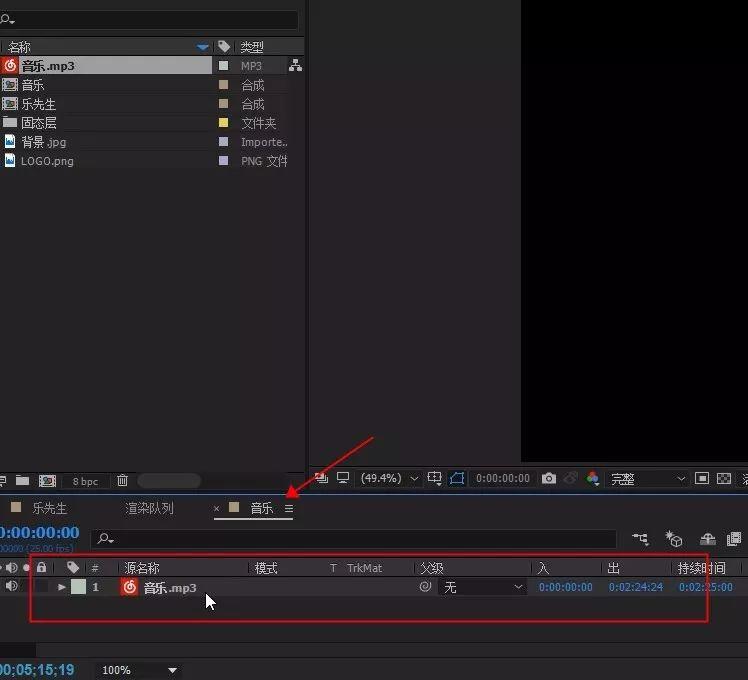
Task: Click the timeline current time indicator readout
Action: tap(40, 533)
